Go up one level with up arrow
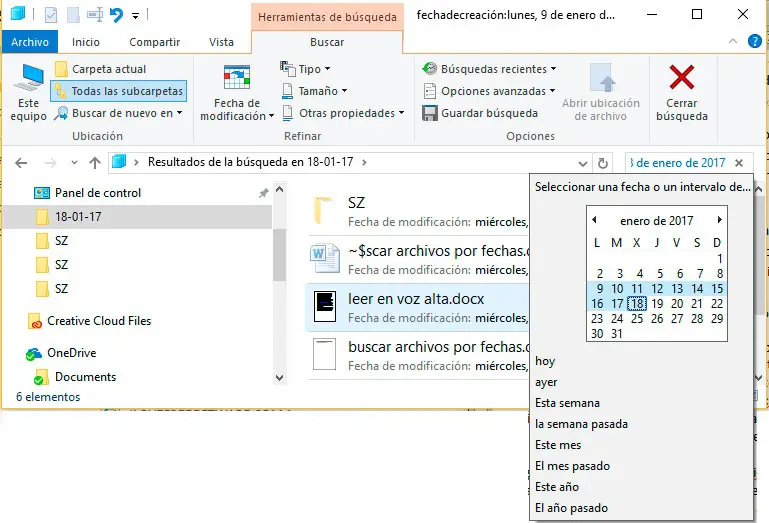Screen dimensions: 769x523 tap(95, 162)
